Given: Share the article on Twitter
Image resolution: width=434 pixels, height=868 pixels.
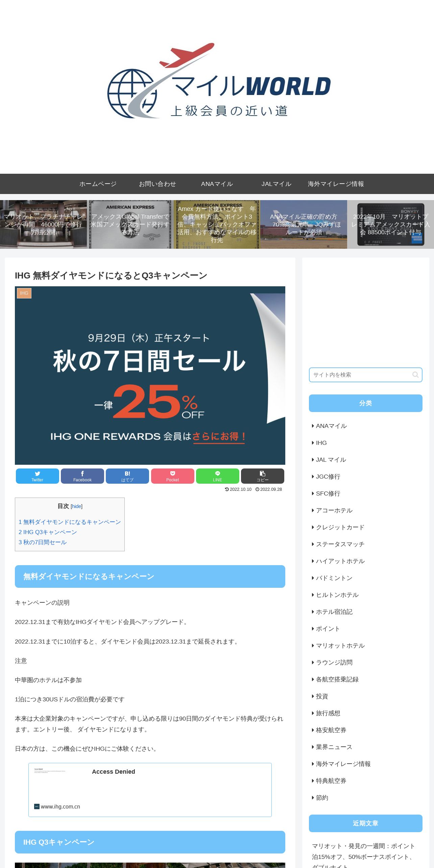Looking at the screenshot, I should point(37,476).
